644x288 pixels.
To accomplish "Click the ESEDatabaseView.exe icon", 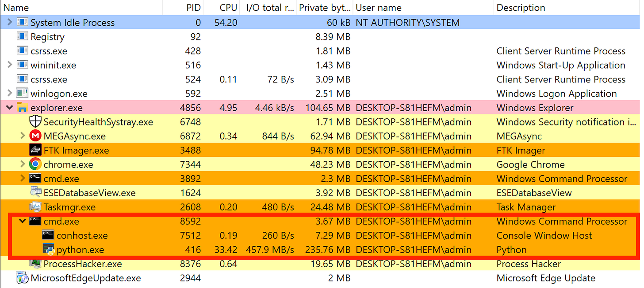I will (x=35, y=193).
